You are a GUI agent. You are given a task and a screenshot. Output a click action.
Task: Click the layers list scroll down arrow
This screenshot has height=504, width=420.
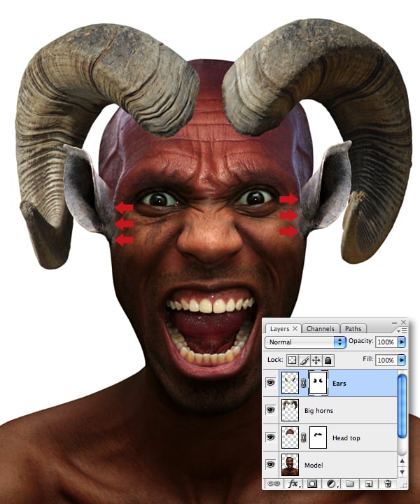click(402, 472)
